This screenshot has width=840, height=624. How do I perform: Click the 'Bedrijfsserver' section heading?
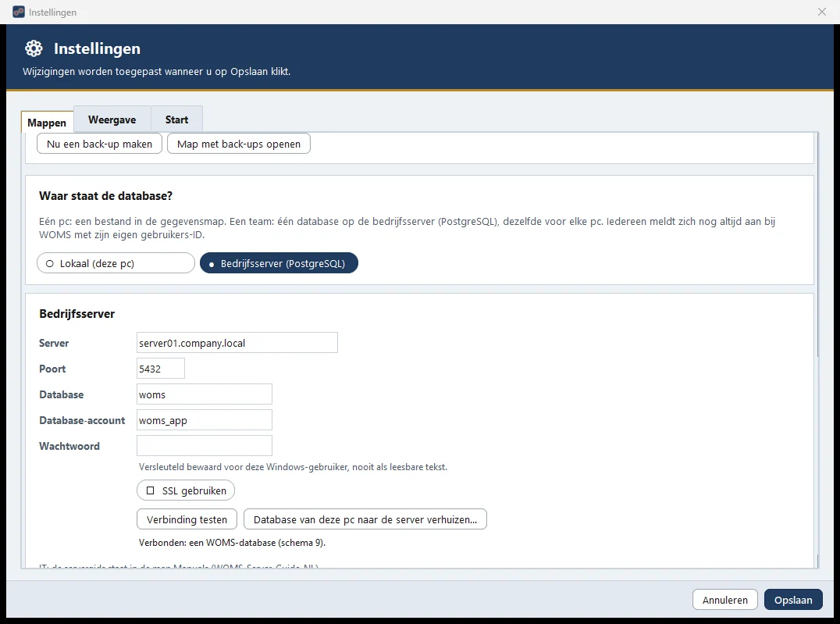(77, 314)
